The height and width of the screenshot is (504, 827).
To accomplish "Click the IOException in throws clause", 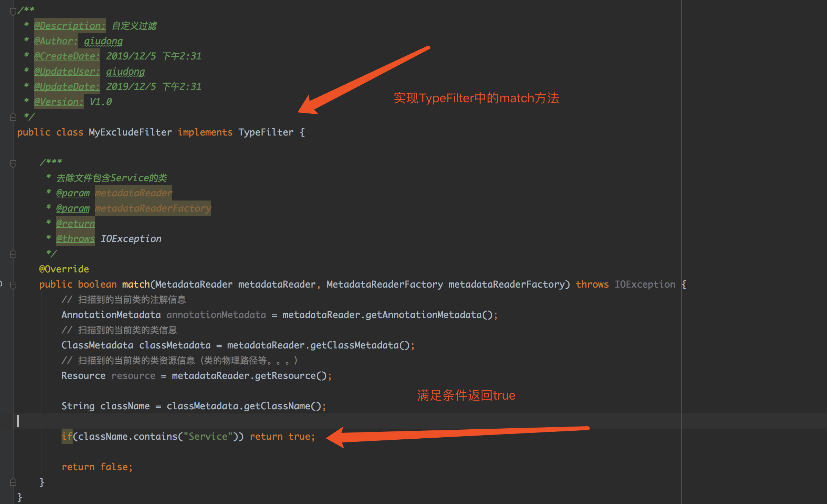I will tap(644, 284).
